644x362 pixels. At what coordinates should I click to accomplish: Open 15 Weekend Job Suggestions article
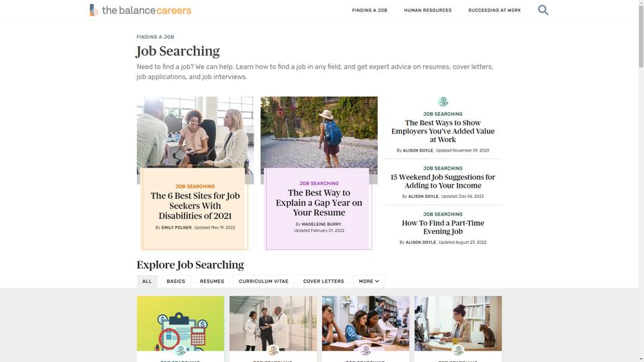[x=443, y=181]
